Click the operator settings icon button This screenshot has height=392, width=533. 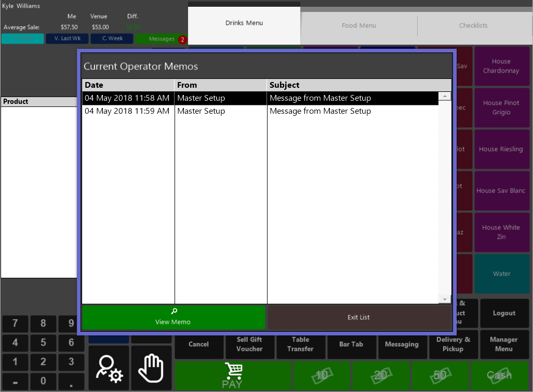(109, 368)
